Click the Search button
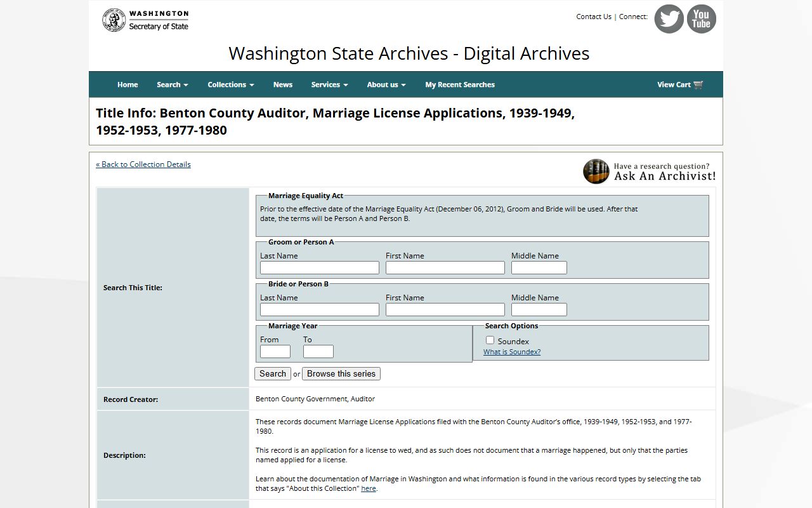812x508 pixels. pyautogui.click(x=273, y=373)
